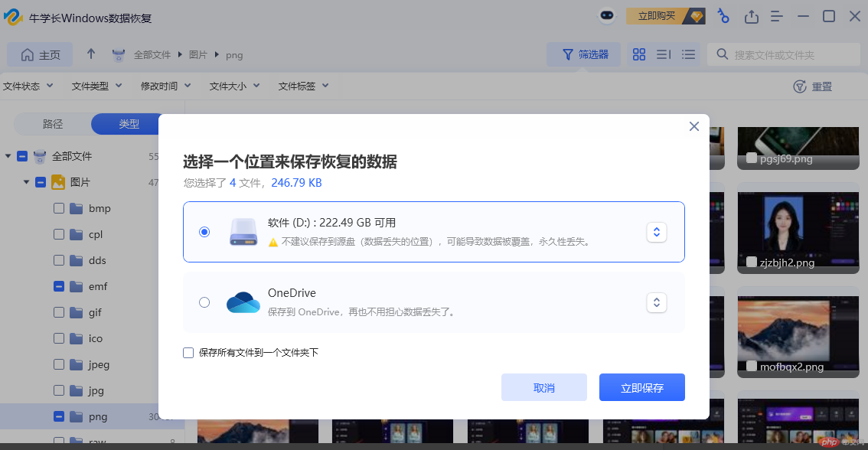Click the up arrow navigation icon
Screen dimensions: 868x450
point(91,54)
